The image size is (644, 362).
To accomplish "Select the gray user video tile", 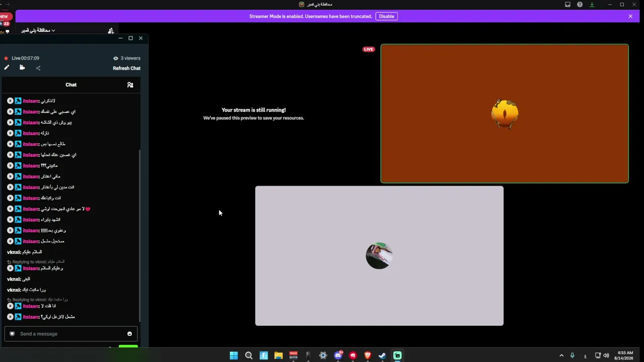I will click(379, 256).
